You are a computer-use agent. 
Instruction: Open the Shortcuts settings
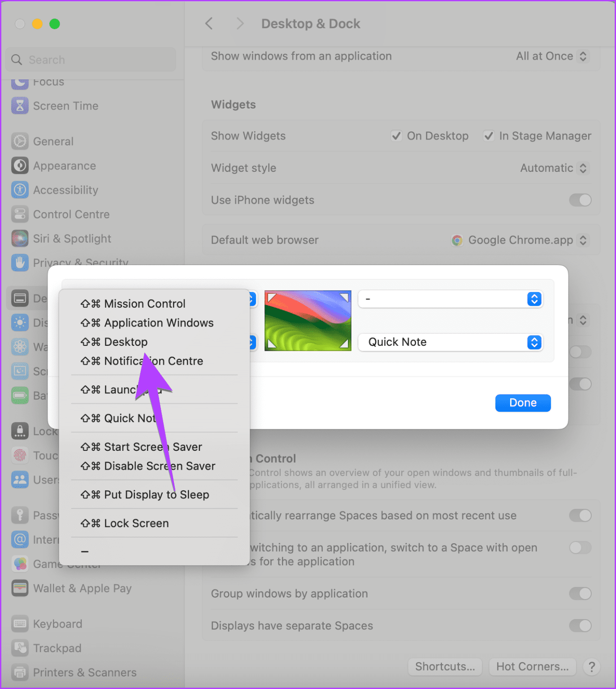click(444, 667)
